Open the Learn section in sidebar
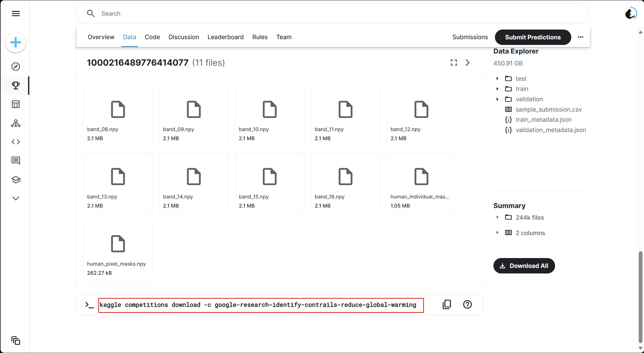 pyautogui.click(x=15, y=180)
